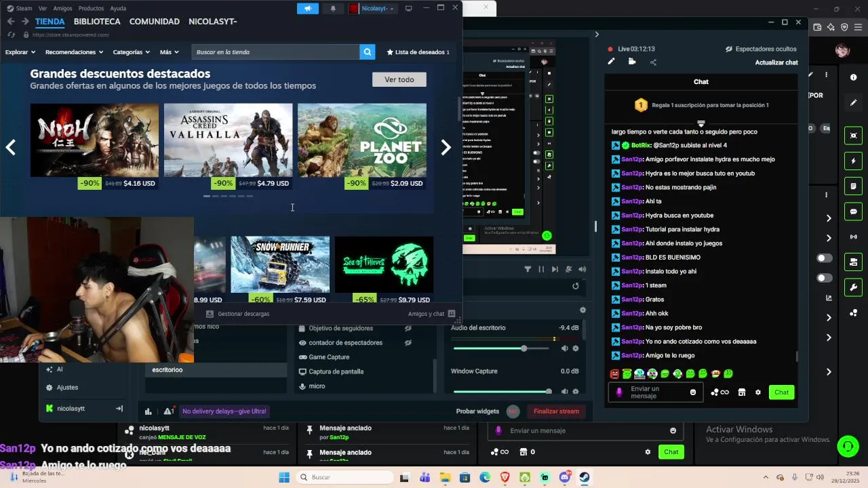Reload the Steam store page
868x488 pixels.
point(11,35)
